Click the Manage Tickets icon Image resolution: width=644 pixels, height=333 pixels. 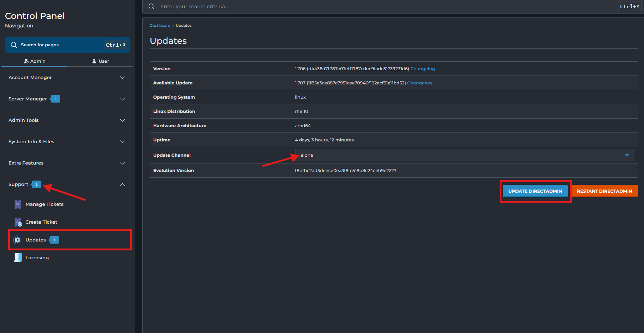coord(17,204)
